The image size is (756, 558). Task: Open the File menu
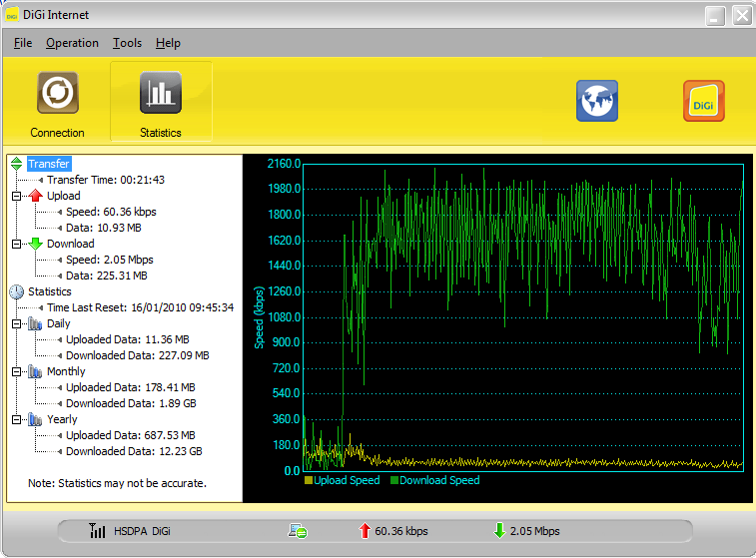click(23, 43)
